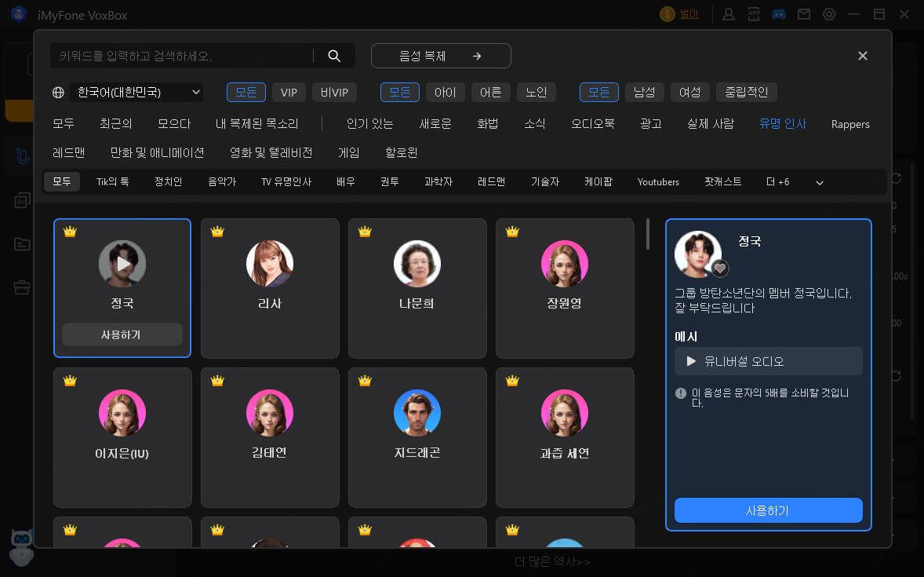The height and width of the screenshot is (577, 924).
Task: Click the heart favorite icon for 정국
Action: coord(719,268)
